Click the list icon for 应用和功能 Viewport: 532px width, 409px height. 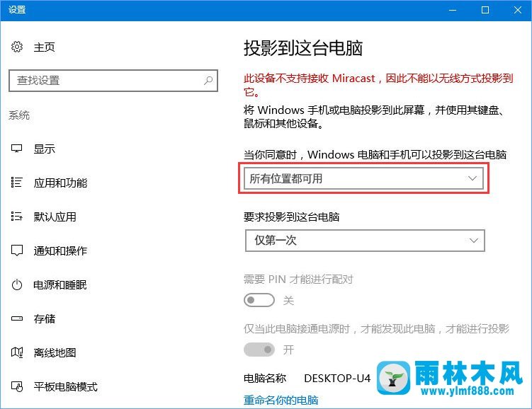16,183
